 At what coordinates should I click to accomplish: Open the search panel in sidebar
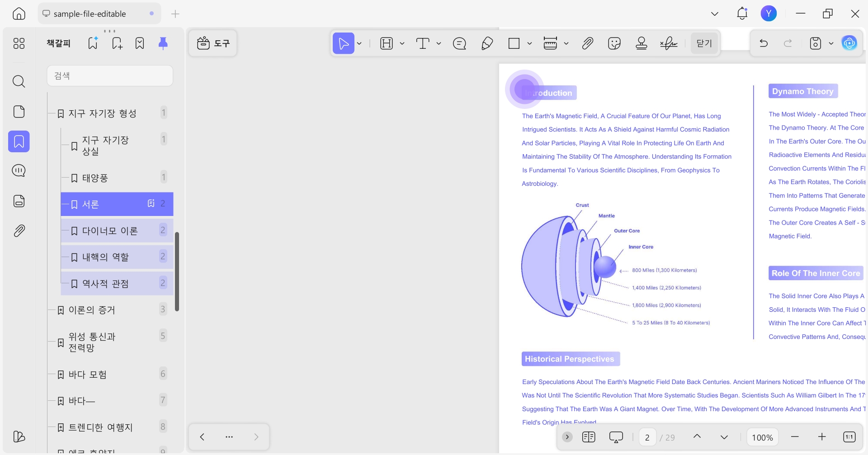[19, 81]
